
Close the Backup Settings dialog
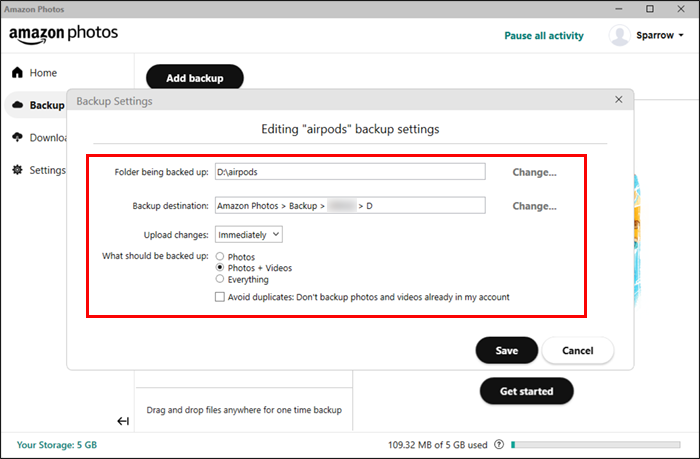[619, 101]
